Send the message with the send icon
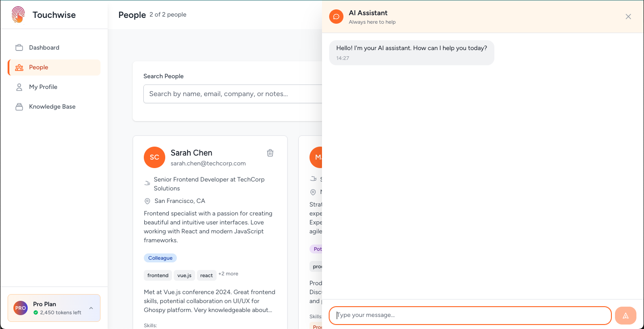Image resolution: width=644 pixels, height=329 pixels. (625, 316)
